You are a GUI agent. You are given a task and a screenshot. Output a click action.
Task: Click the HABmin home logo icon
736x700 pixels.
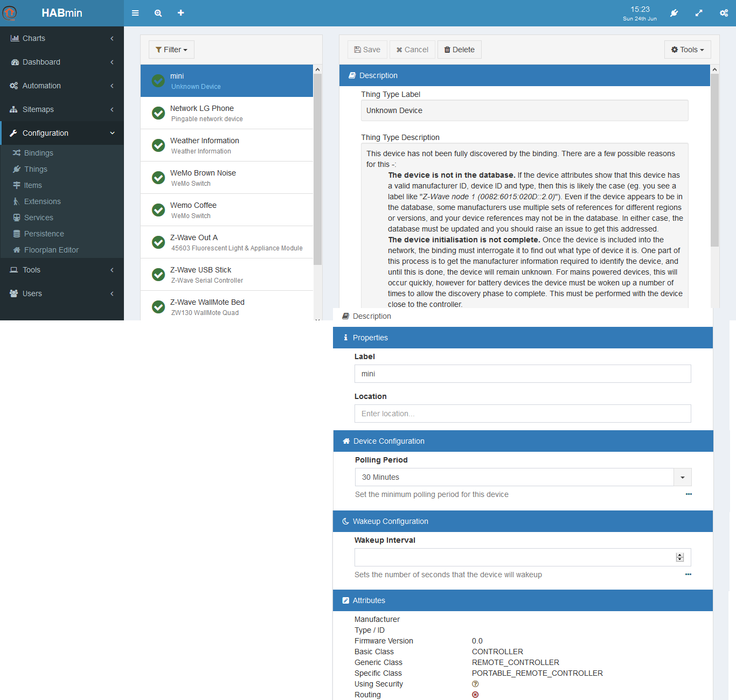[10, 13]
